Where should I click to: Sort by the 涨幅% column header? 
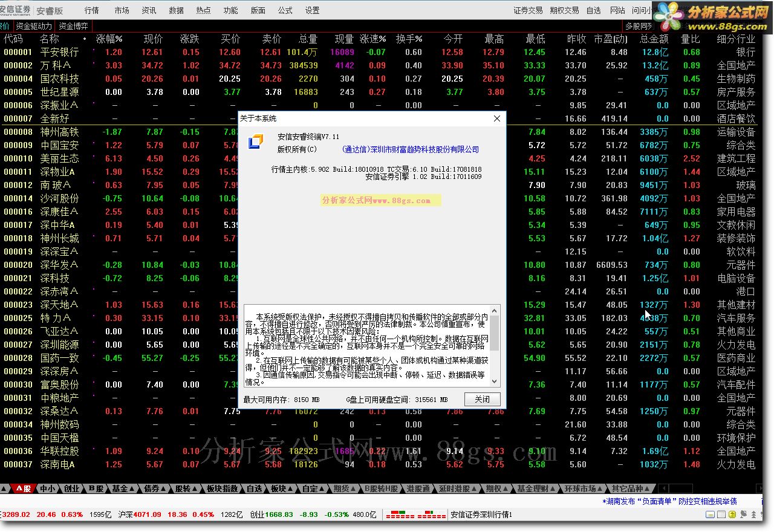pyautogui.click(x=109, y=39)
